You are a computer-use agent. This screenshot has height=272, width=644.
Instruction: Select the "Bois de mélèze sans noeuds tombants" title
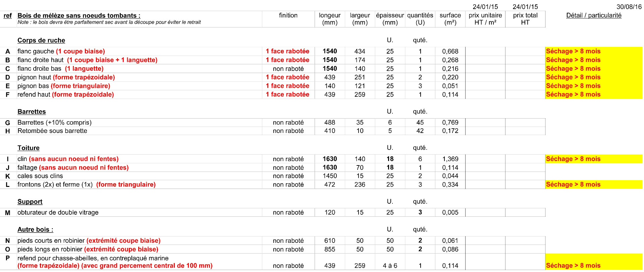(79, 16)
